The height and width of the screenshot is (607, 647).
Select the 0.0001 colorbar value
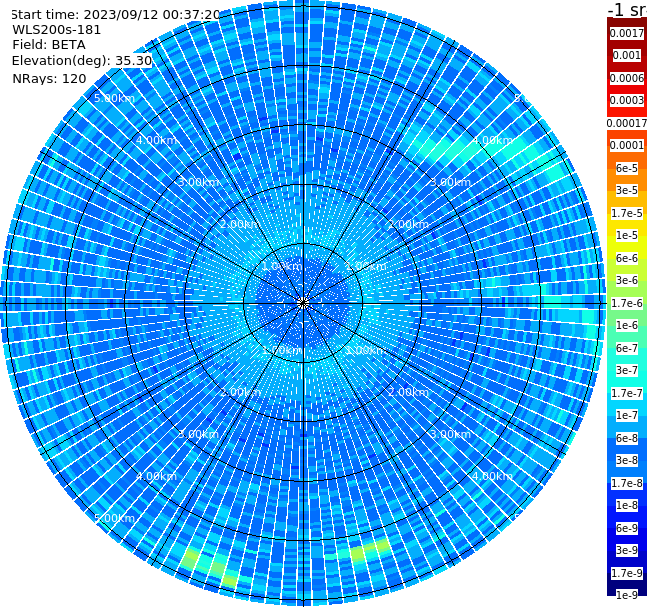tap(627, 145)
